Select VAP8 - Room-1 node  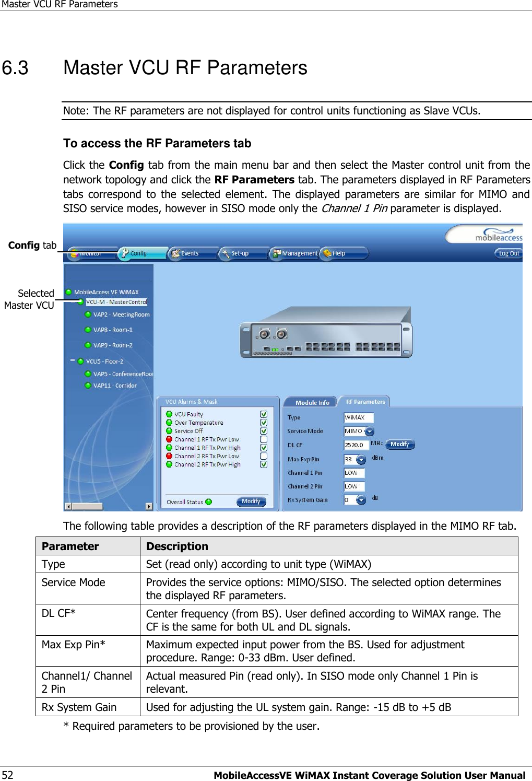pyautogui.click(x=113, y=330)
